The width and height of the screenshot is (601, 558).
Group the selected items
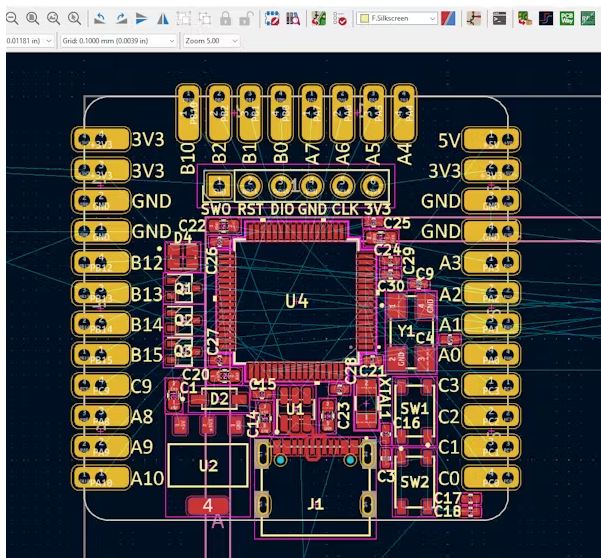[184, 18]
